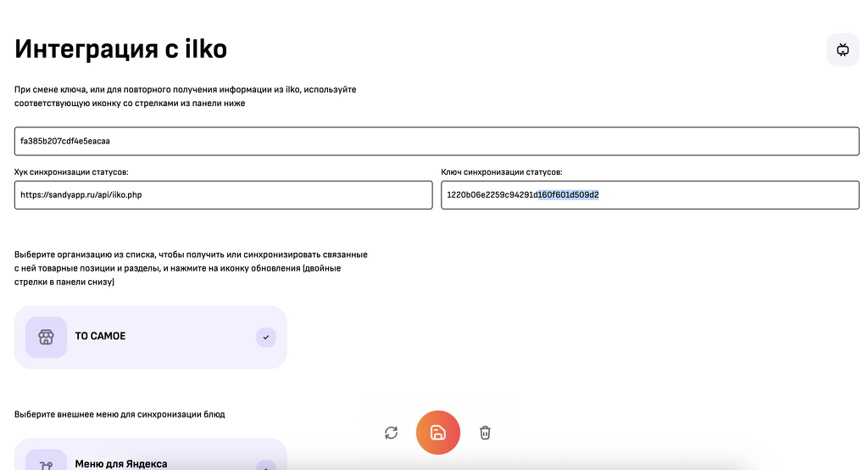The width and height of the screenshot is (868, 470).
Task: Click the TV icon button at top right
Action: pos(843,50)
